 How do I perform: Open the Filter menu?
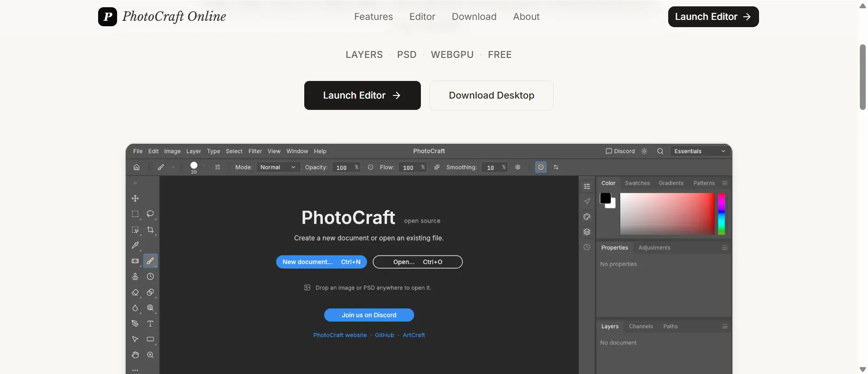click(x=255, y=151)
